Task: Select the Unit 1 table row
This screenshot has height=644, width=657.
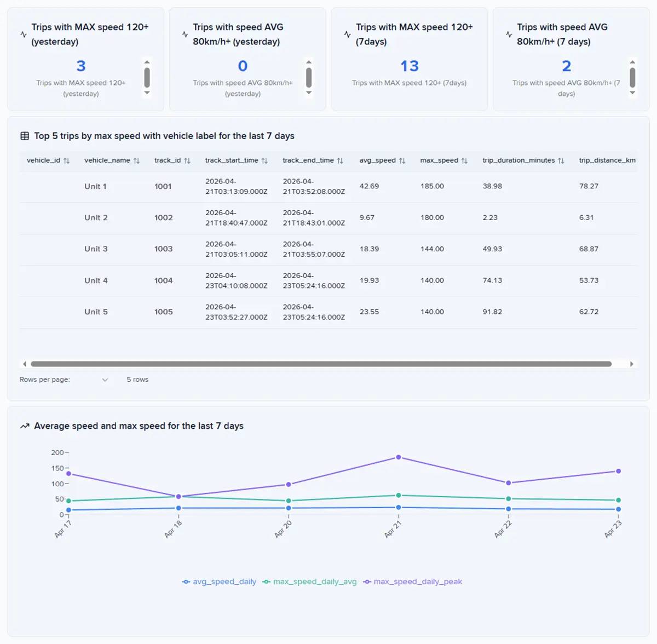Action: 328,187
